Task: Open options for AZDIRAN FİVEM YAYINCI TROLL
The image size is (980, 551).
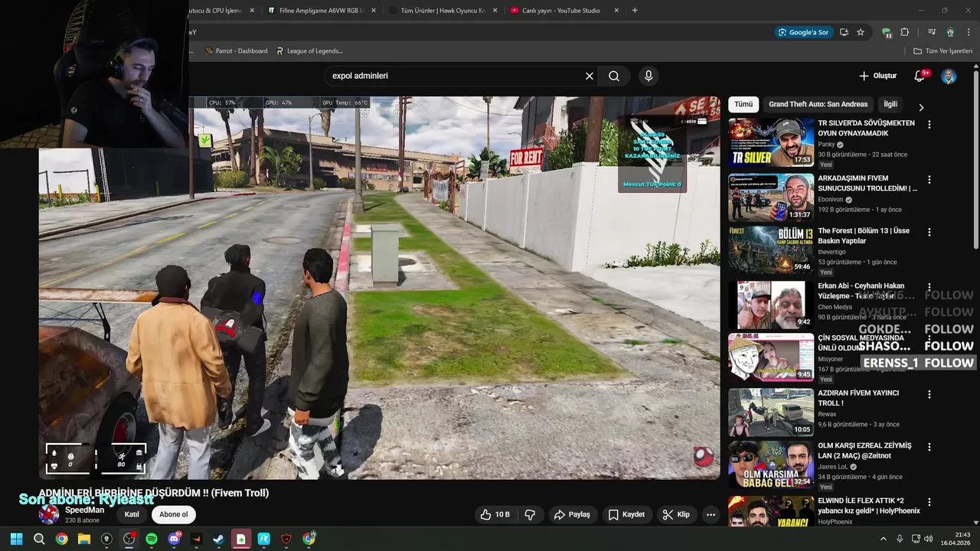Action: [929, 395]
